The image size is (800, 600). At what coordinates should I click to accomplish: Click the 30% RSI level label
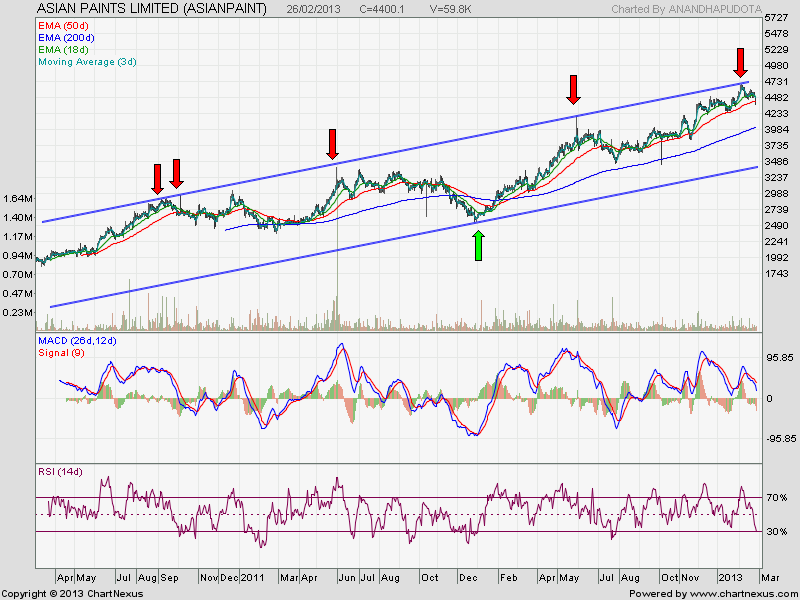[777, 532]
